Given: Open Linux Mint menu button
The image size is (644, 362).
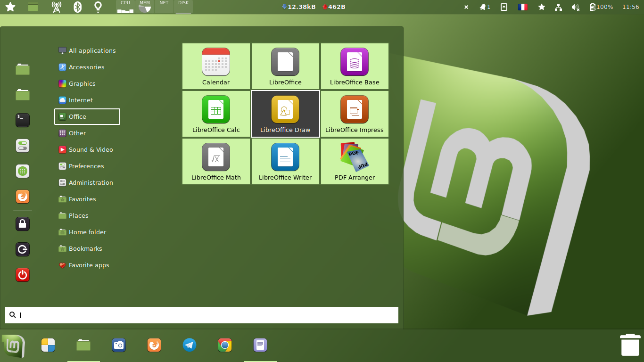Looking at the screenshot, I should tap(13, 346).
